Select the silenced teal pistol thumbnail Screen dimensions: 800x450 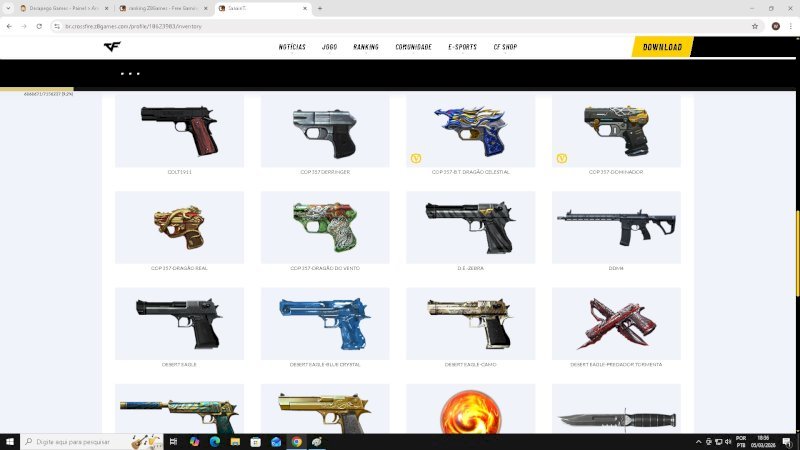click(180, 409)
